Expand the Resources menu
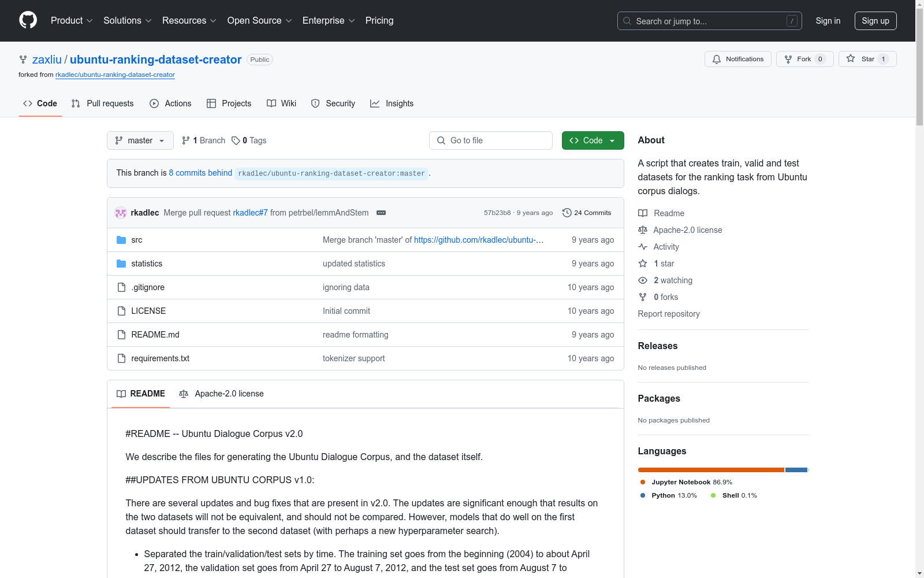The width and height of the screenshot is (924, 578). [x=189, y=20]
